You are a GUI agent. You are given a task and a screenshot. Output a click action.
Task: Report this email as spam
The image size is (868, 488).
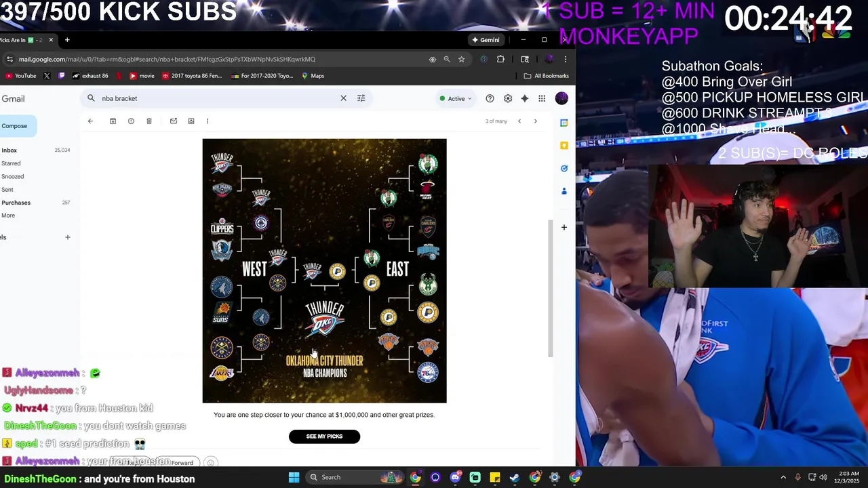click(x=131, y=121)
